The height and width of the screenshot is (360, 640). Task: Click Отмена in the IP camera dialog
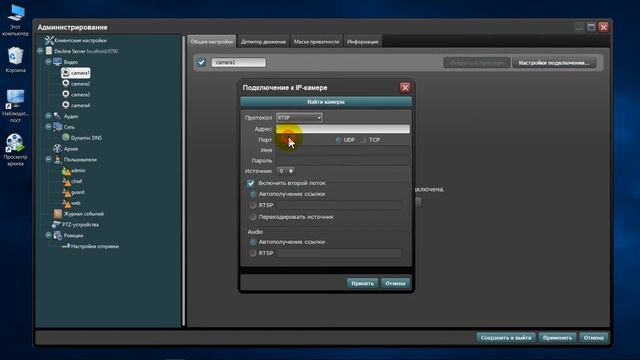tap(395, 283)
